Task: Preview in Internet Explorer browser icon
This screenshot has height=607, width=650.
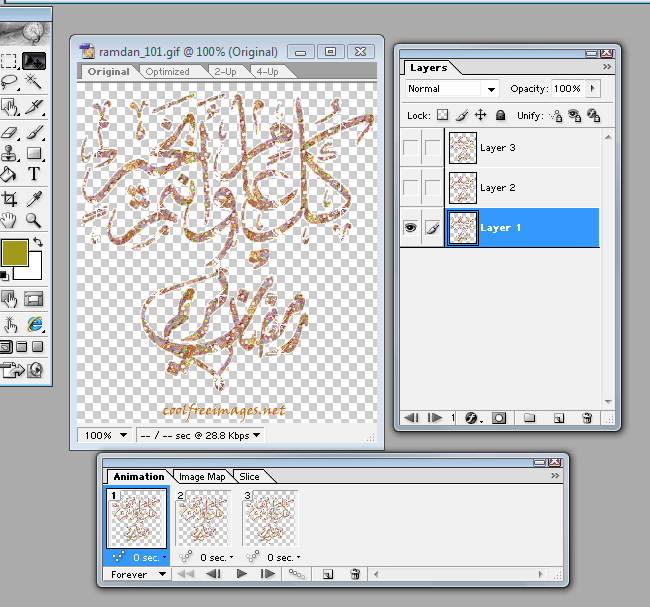Action: point(34,324)
